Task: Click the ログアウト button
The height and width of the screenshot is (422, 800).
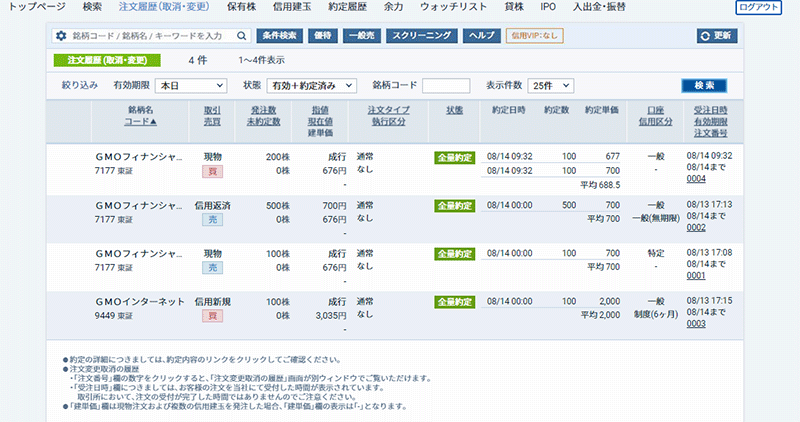Action: point(759,7)
